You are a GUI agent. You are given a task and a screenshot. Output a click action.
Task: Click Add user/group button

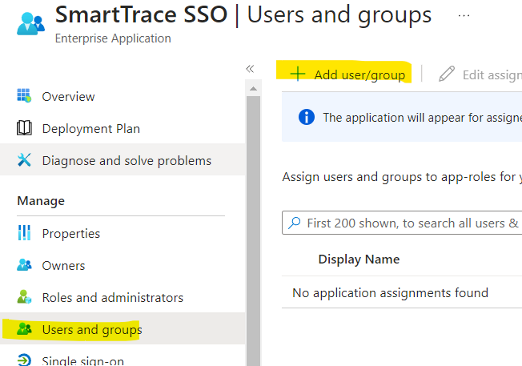[347, 74]
